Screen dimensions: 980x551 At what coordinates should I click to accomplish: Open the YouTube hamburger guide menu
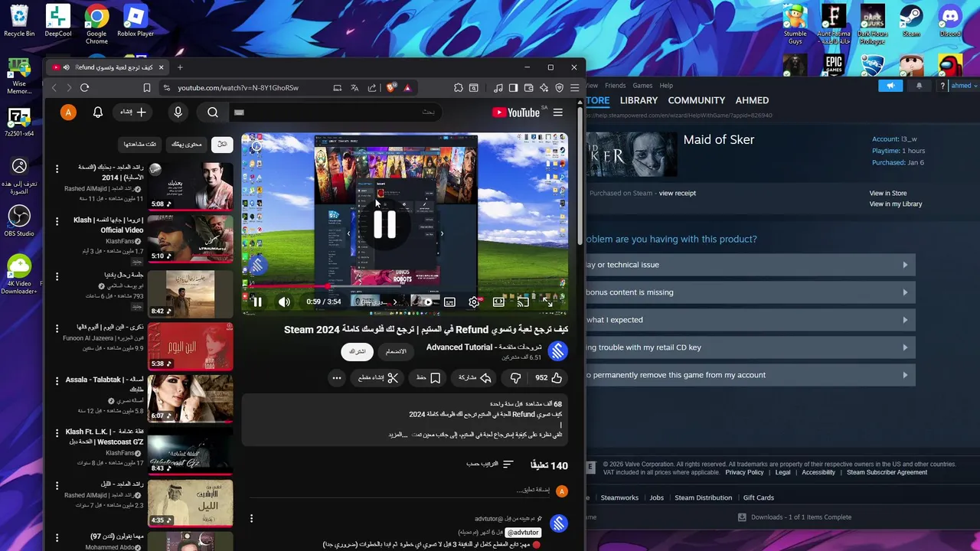click(558, 112)
